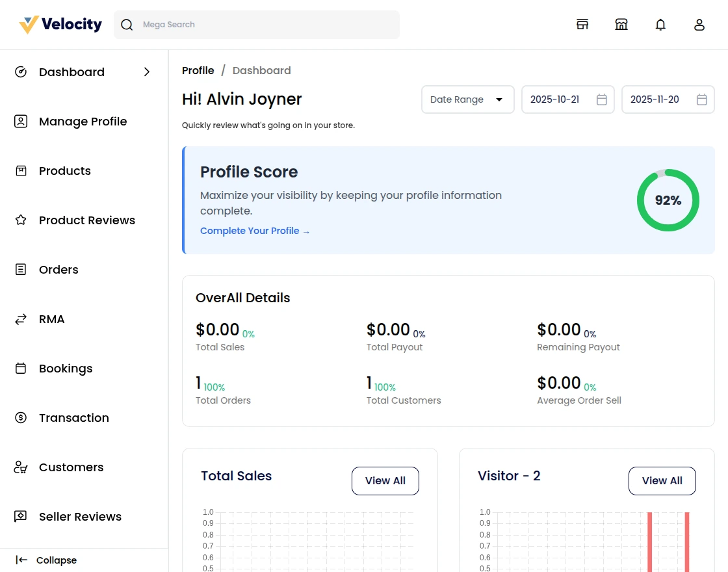
Task: Click View All in the Total Sales card
Action: point(385,480)
